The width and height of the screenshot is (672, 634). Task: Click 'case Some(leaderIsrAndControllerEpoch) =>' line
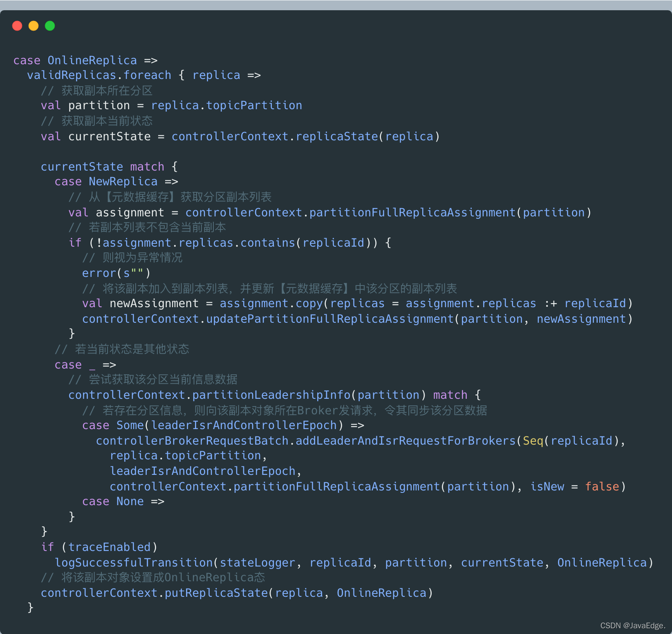tap(223, 425)
